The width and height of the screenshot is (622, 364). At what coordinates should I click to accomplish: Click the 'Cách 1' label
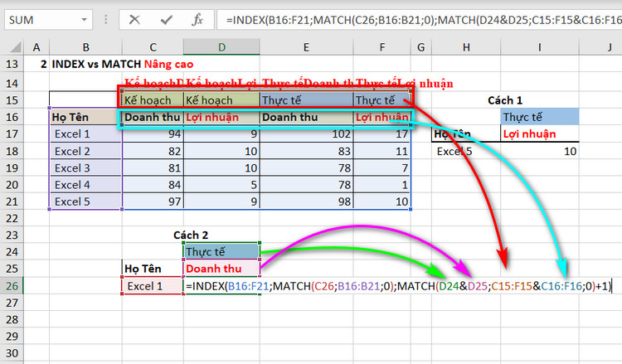(505, 100)
